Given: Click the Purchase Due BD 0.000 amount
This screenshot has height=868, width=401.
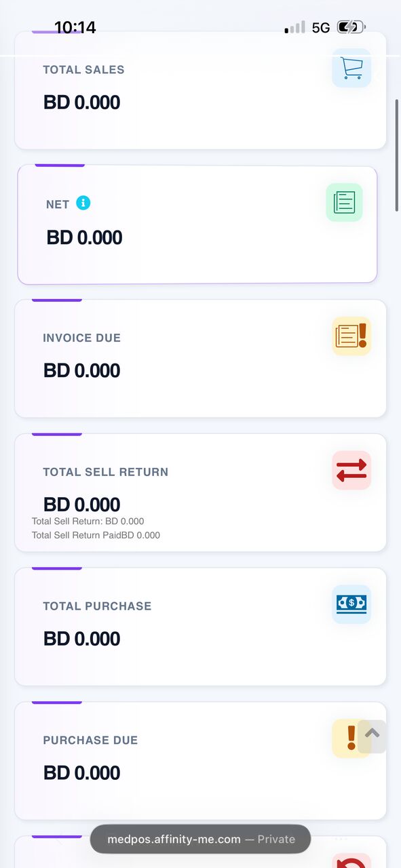Looking at the screenshot, I should click(82, 773).
